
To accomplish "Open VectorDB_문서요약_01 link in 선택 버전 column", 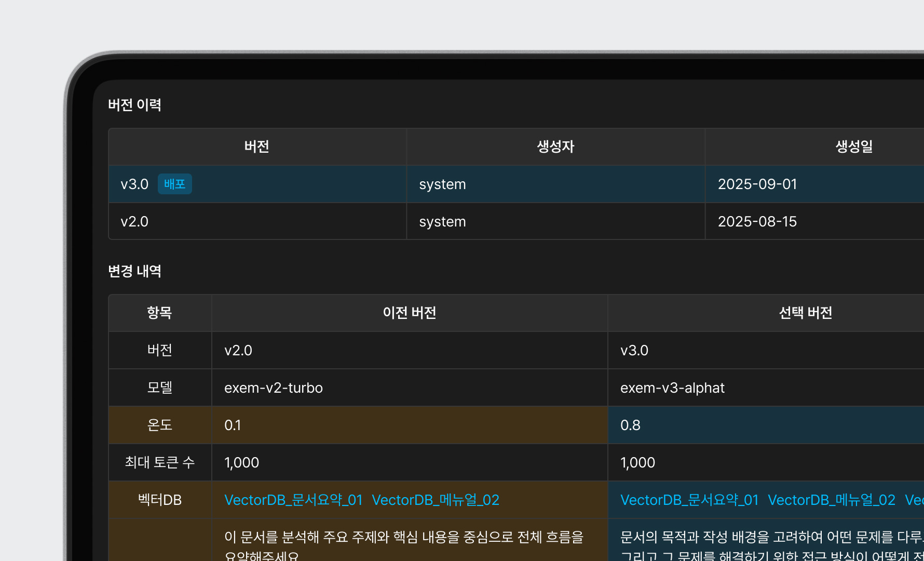I will (x=689, y=500).
